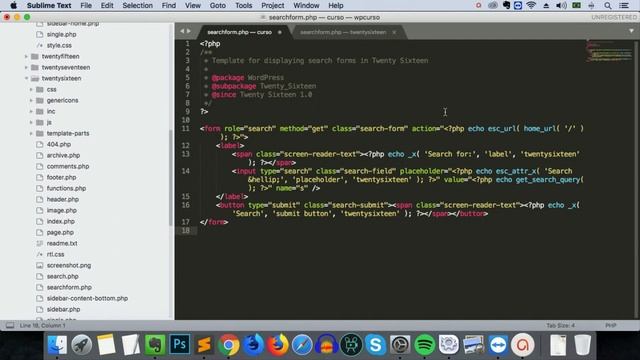Open the Apple menu

click(13, 5)
